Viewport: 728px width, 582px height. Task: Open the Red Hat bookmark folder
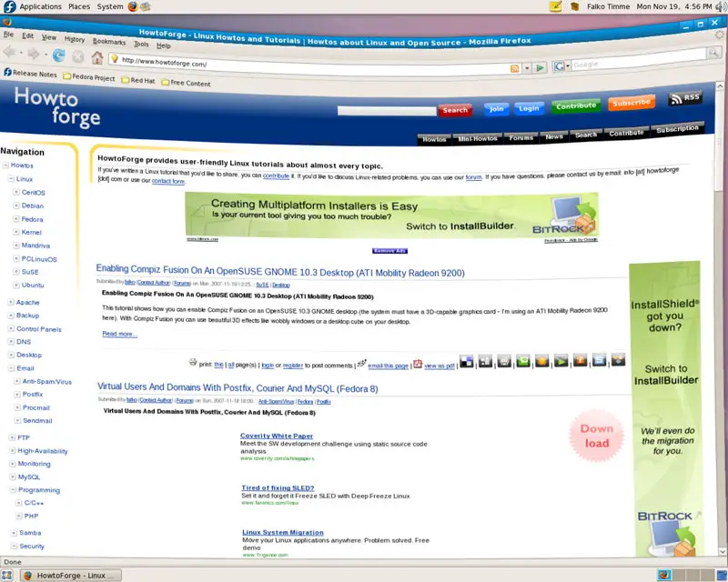pyautogui.click(x=138, y=80)
